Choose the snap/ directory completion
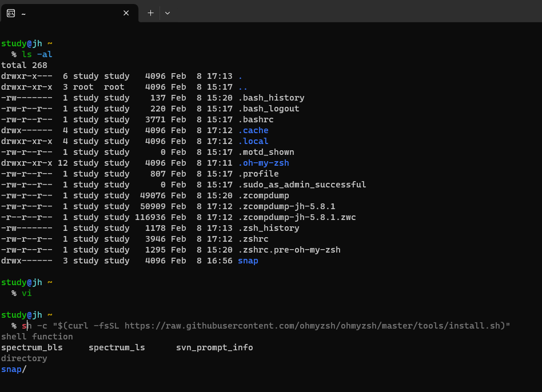Image resolution: width=542 pixels, height=392 pixels. 14,369
